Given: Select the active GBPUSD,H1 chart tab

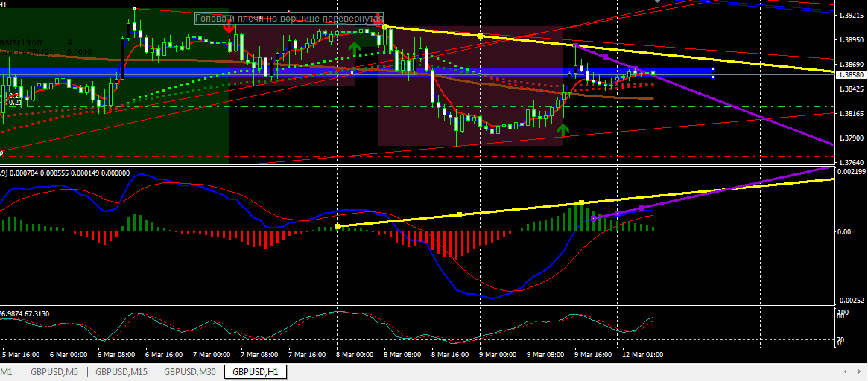Looking at the screenshot, I should [x=256, y=372].
